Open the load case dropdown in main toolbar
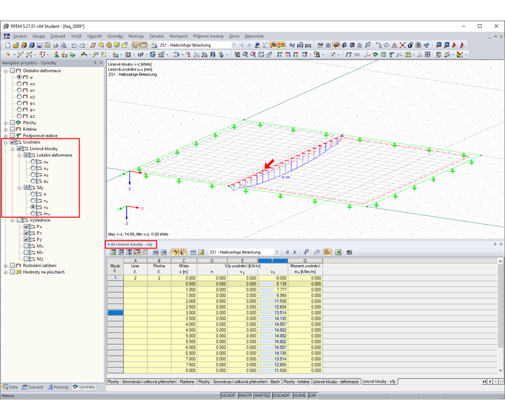This screenshot has height=420, width=505. point(234,45)
